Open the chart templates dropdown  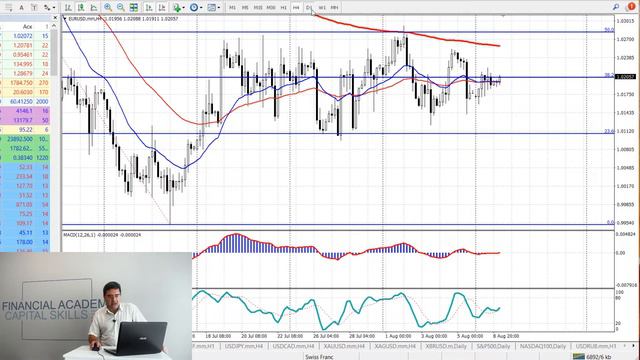point(213,7)
